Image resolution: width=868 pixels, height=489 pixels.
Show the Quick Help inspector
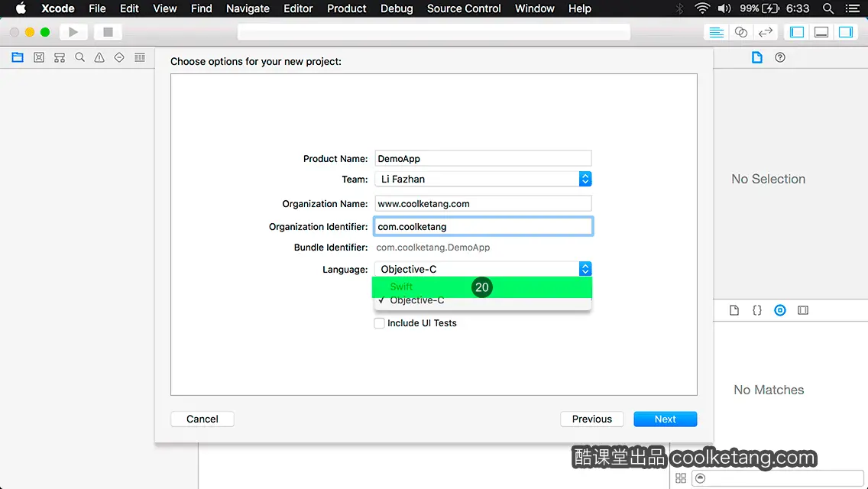(x=780, y=57)
